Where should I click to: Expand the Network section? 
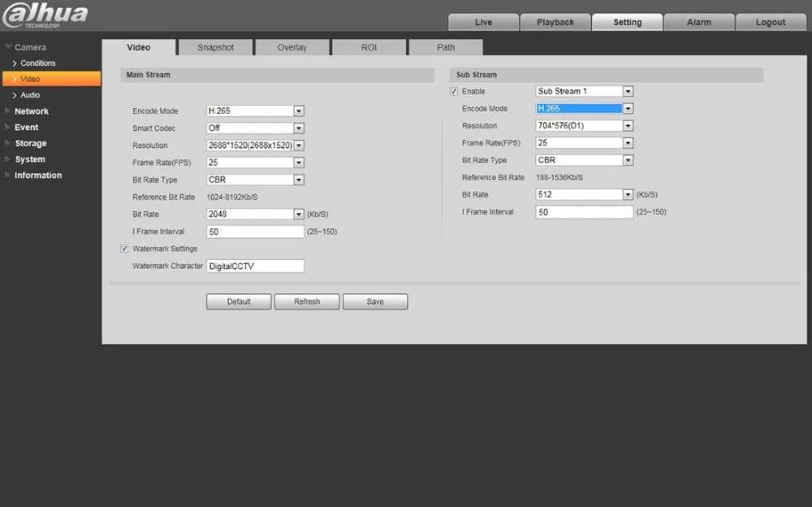pos(31,111)
